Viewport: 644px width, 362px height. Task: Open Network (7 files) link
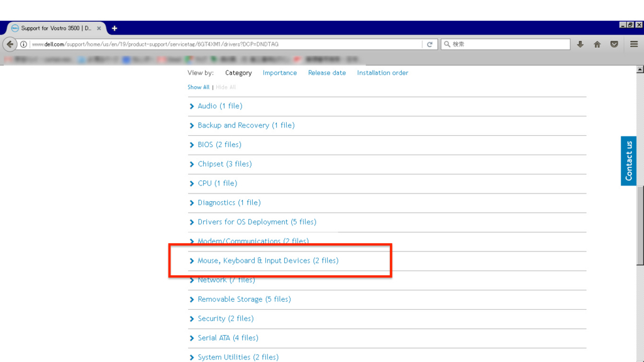point(226,280)
